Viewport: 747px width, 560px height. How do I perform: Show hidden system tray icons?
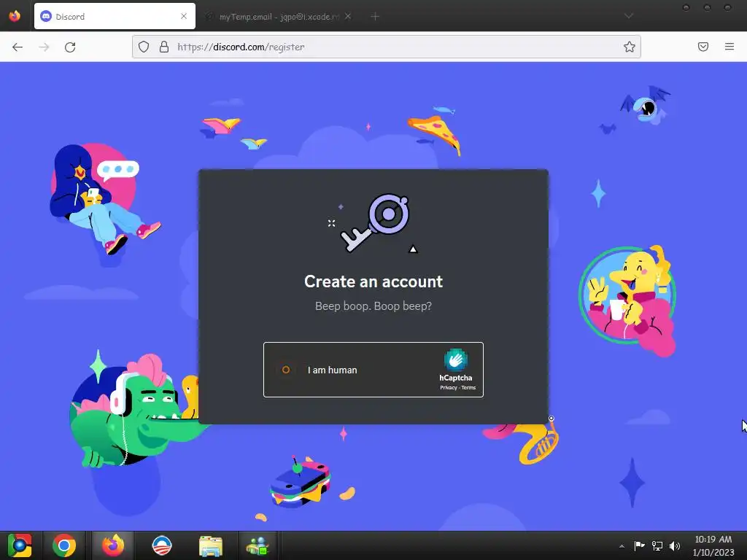(x=622, y=546)
